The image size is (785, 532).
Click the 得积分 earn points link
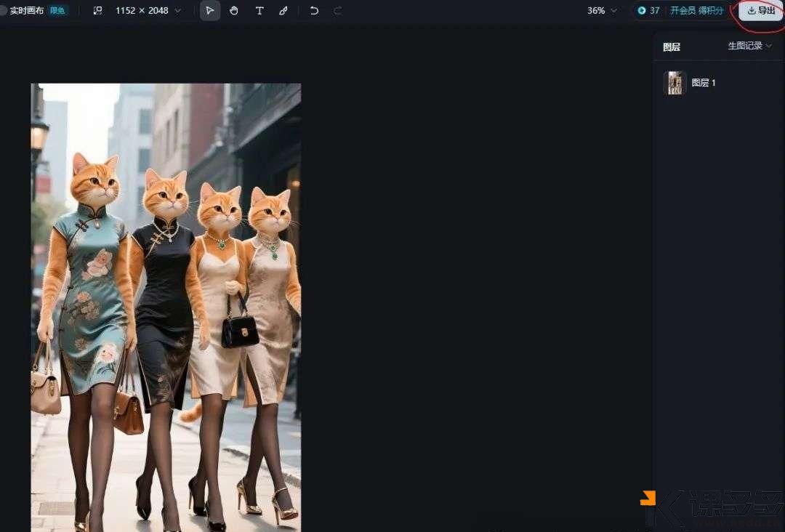click(711, 11)
